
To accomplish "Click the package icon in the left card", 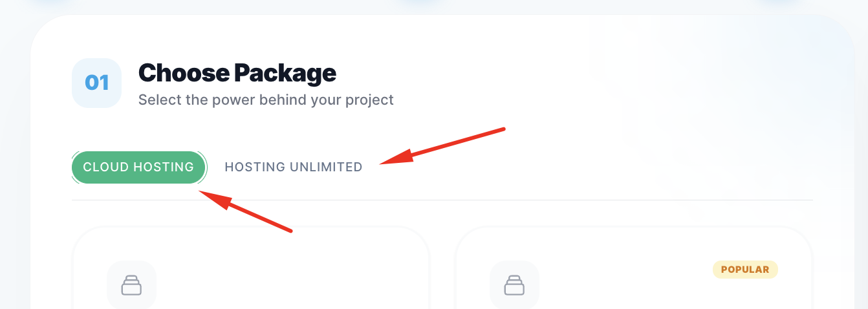I will click(131, 285).
